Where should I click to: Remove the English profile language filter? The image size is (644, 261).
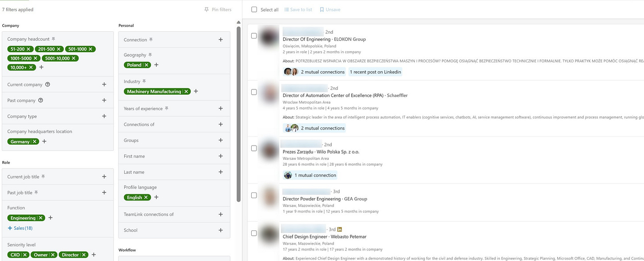146,197
